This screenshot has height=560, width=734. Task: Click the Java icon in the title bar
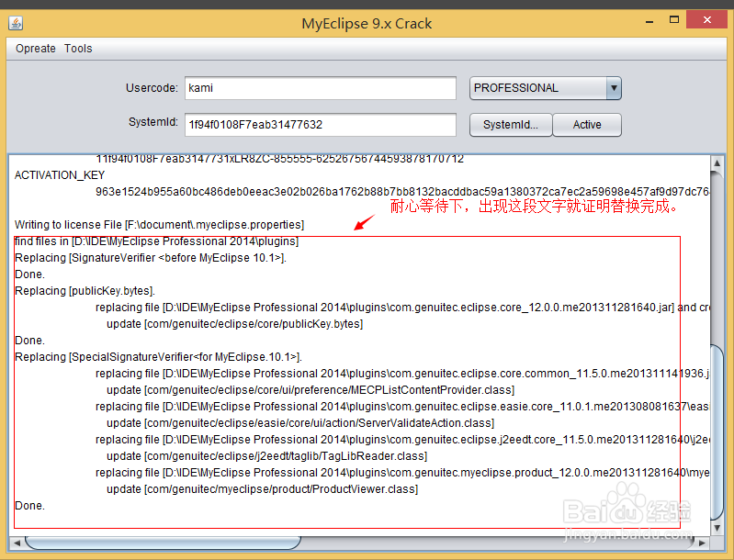[16, 23]
